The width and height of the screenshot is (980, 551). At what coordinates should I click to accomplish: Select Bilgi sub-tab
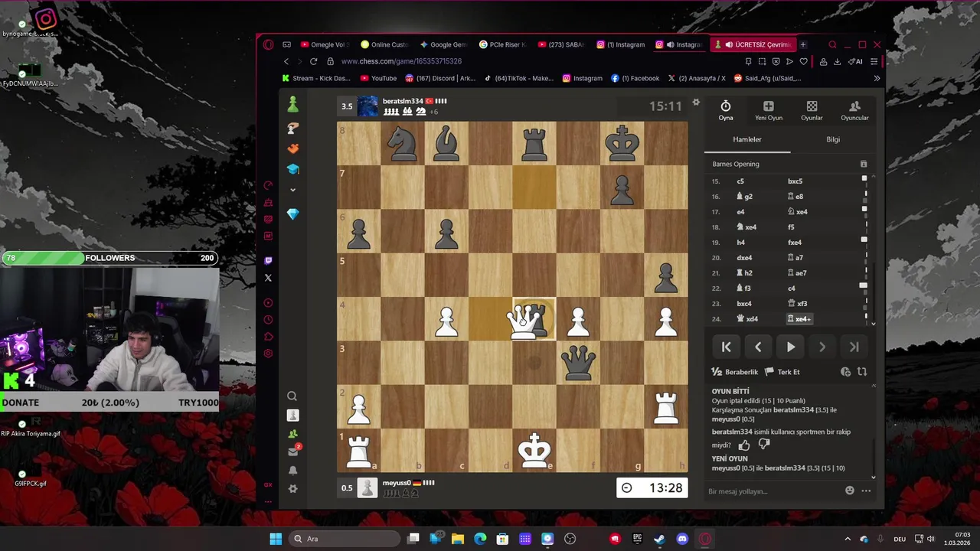point(833,140)
